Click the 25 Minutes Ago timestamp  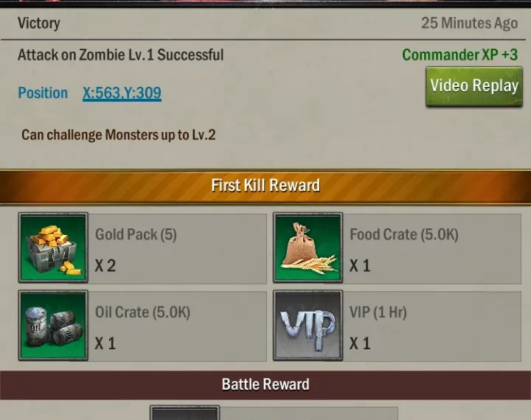point(469,24)
